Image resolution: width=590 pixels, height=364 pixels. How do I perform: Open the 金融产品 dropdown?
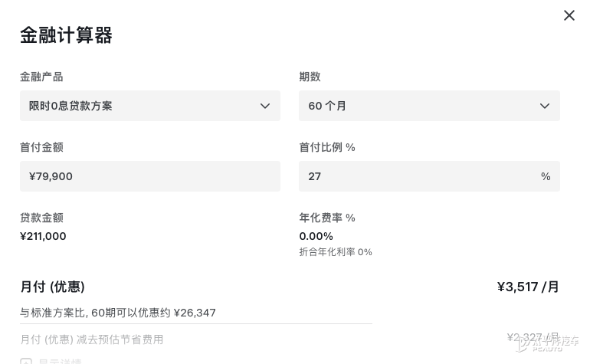(x=149, y=106)
